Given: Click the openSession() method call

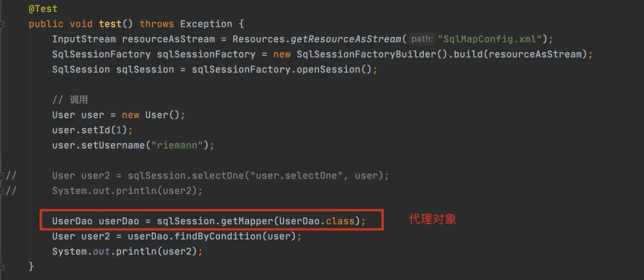Looking at the screenshot, I should click(x=335, y=69).
